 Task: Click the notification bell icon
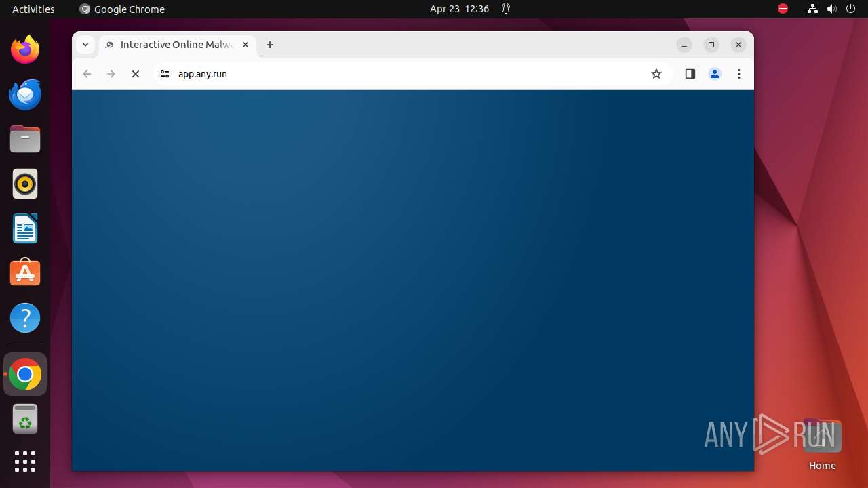click(x=506, y=9)
